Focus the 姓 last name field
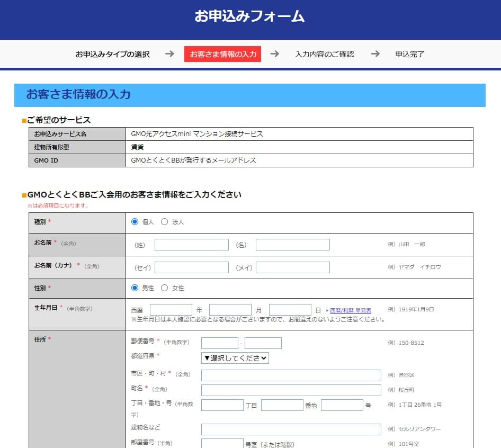The height and width of the screenshot is (448, 501). [192, 245]
